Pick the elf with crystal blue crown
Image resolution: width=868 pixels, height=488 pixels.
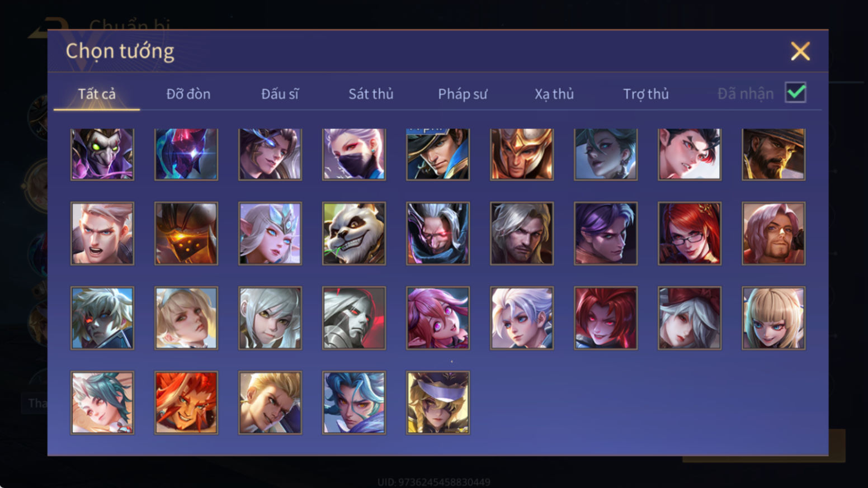[270, 233]
